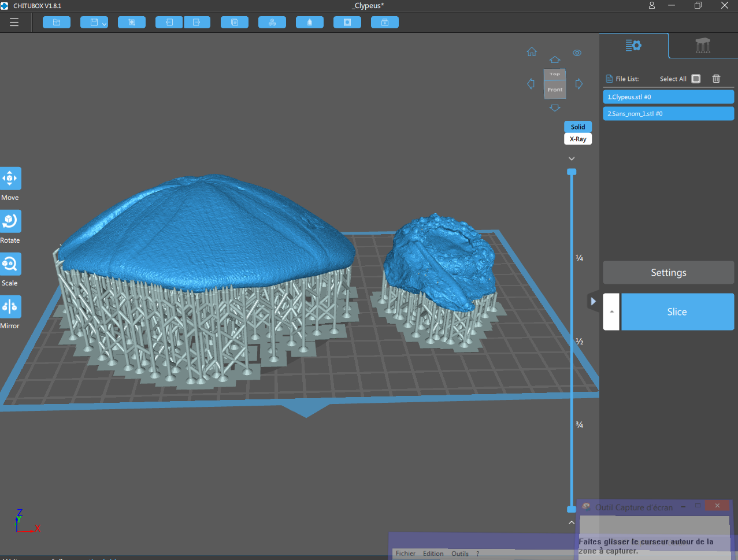Screen dimensions: 738x560
Task: Click the Slice button
Action: (x=677, y=311)
